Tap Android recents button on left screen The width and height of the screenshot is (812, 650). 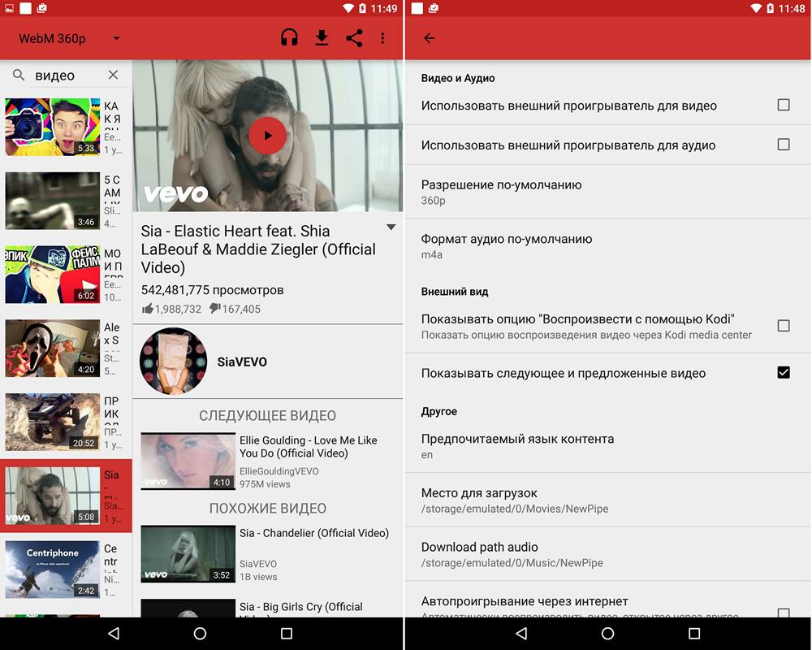pyautogui.click(x=287, y=633)
